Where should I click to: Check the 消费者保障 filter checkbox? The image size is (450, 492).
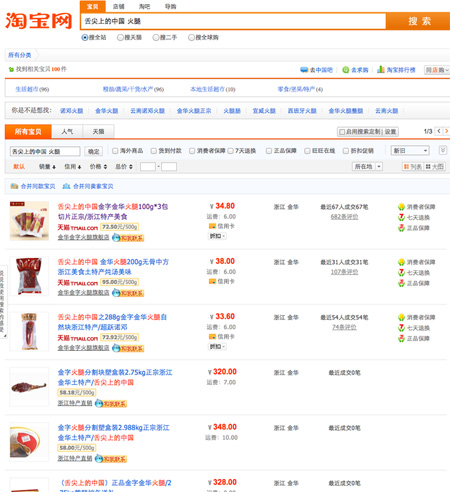pos(192,151)
